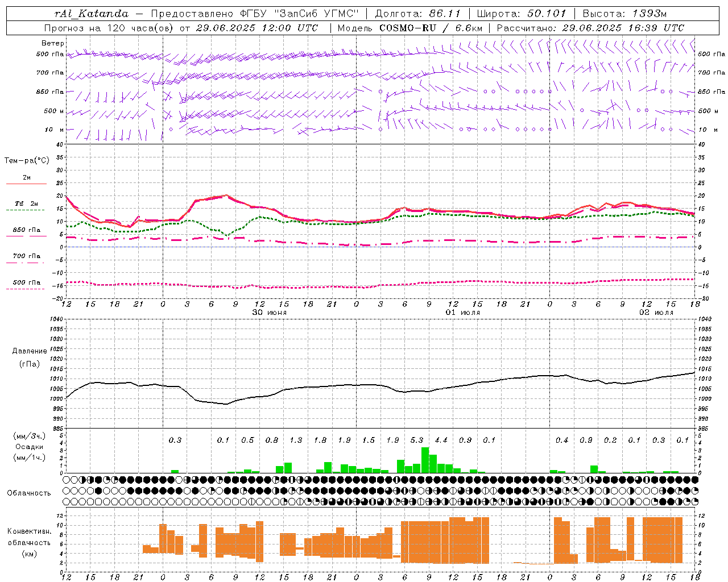Click the 2м solid line legend swatch
Viewport: 728px width, 582px height.
(26, 184)
